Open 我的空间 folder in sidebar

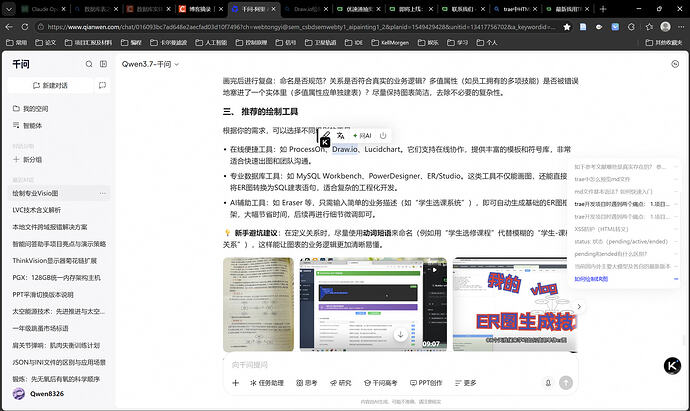30,109
